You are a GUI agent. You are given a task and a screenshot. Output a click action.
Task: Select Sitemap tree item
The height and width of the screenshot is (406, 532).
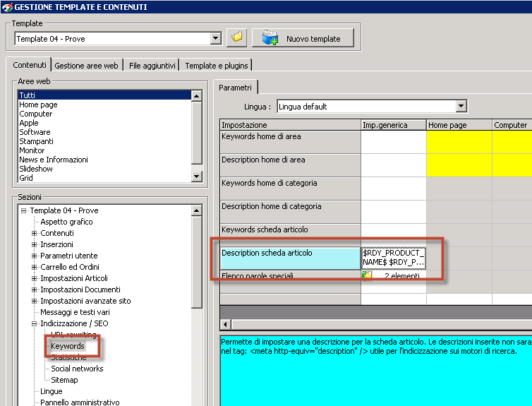click(x=64, y=380)
